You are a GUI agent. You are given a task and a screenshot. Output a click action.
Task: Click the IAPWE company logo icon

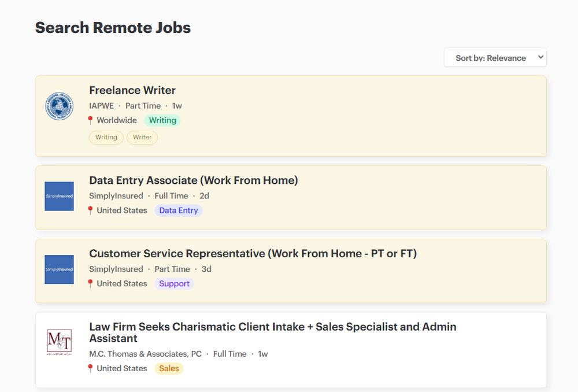[60, 106]
